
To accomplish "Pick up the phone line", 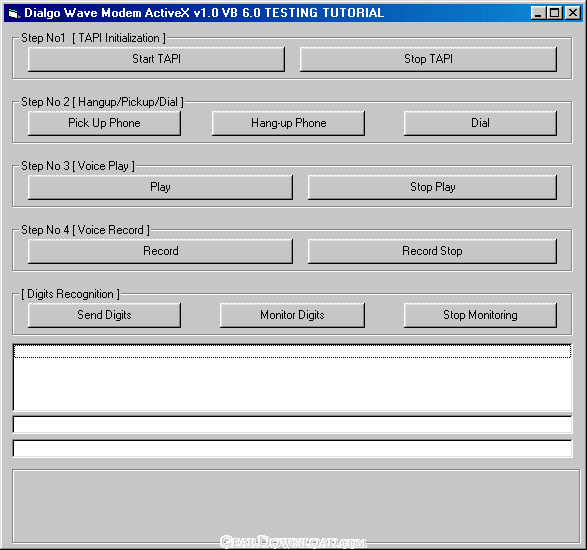I will tap(104, 123).
